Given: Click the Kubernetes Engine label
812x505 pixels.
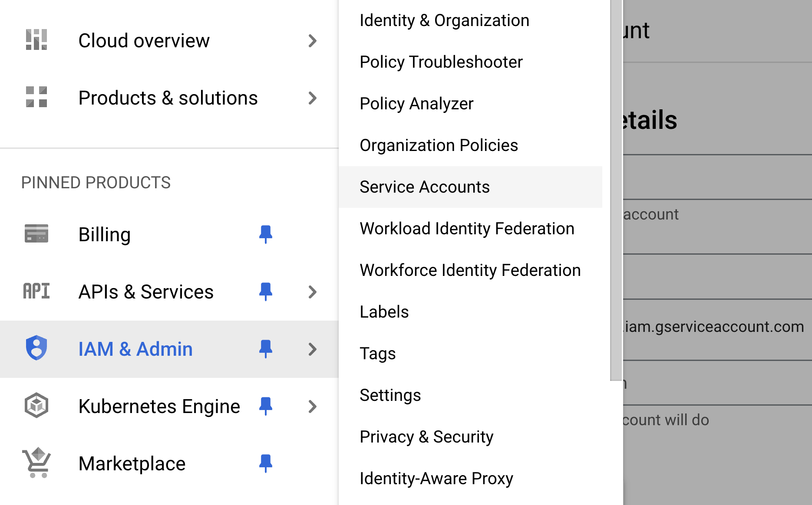Looking at the screenshot, I should click(159, 407).
